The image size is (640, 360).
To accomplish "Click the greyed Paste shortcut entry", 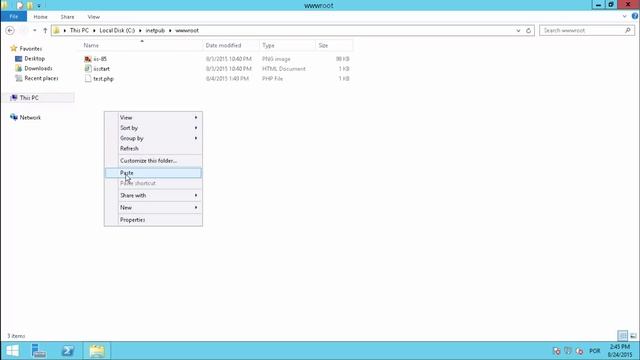I will pyautogui.click(x=153, y=183).
